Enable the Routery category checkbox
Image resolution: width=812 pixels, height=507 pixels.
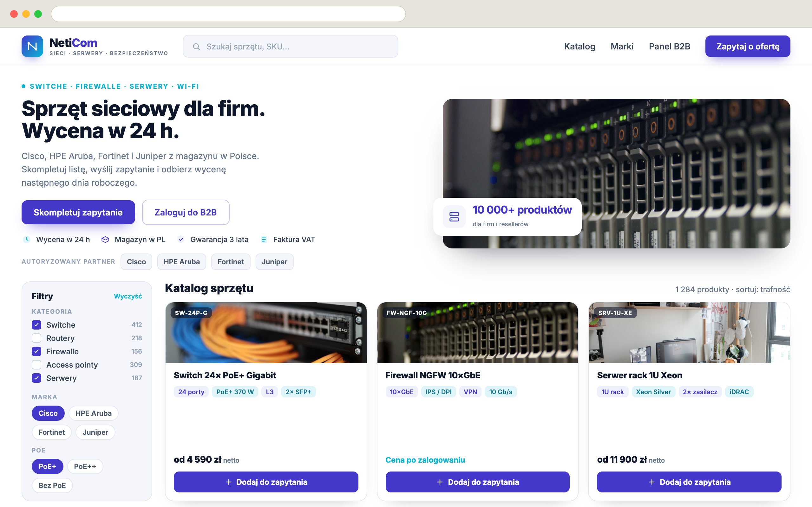[36, 338]
